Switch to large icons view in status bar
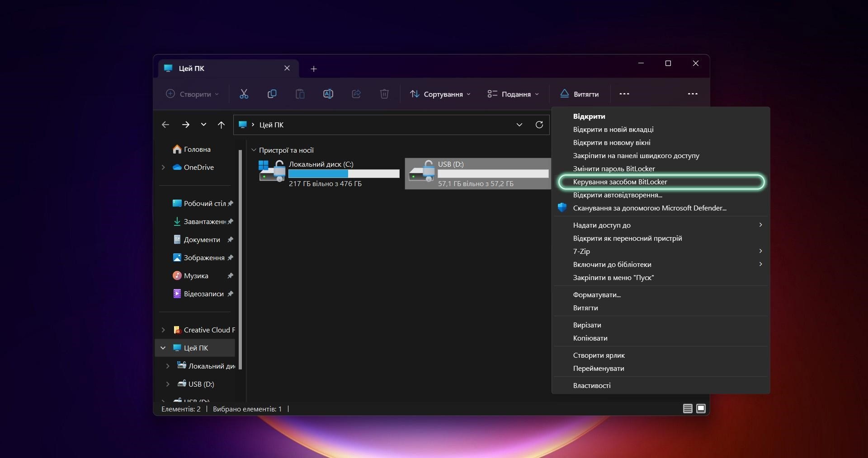This screenshot has height=458, width=868. [x=701, y=409]
